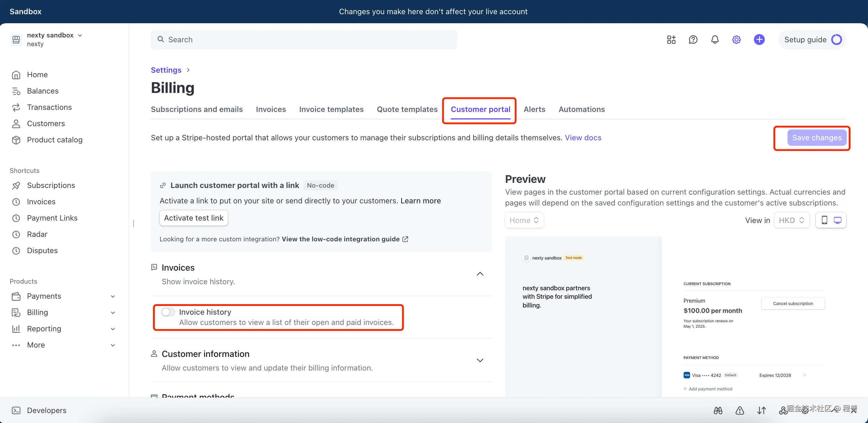This screenshot has width=868, height=423.
Task: Click the binoculars icon in bottom bar
Action: [718, 411]
